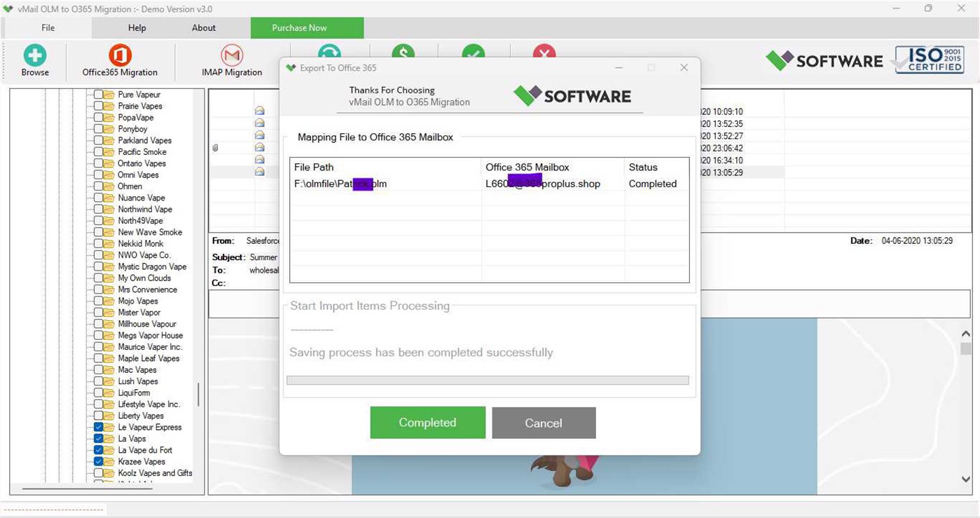Check the Prairie Vapes checkbox

[99, 107]
